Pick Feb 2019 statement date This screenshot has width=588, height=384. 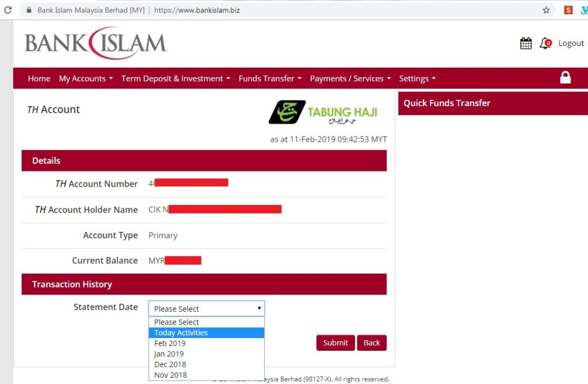pyautogui.click(x=207, y=343)
